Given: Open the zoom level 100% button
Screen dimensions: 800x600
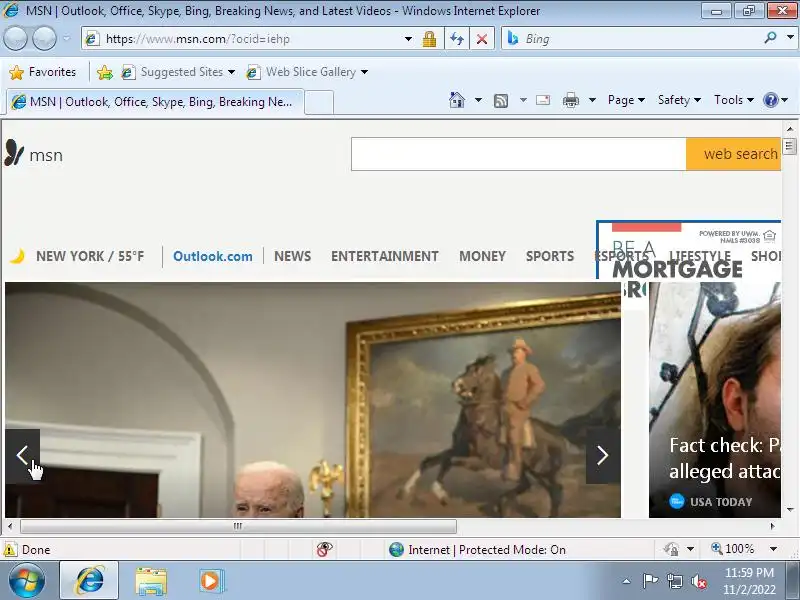Looking at the screenshot, I should point(733,549).
